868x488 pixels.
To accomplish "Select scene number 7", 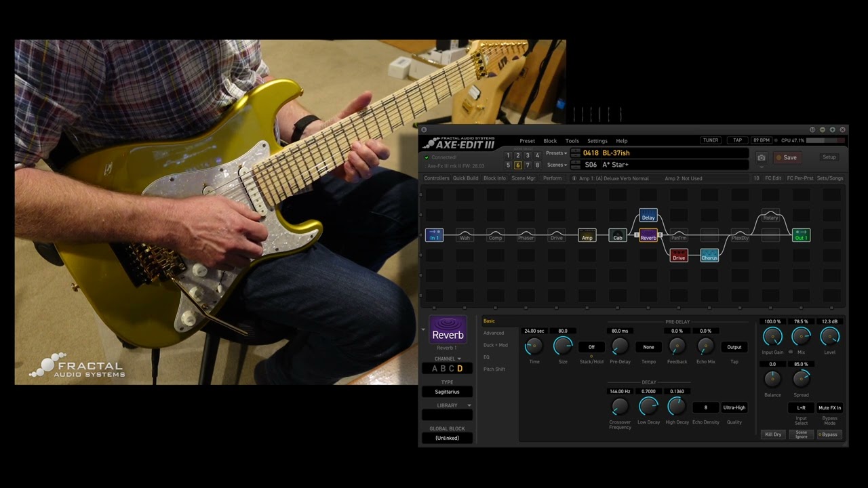I will click(528, 165).
